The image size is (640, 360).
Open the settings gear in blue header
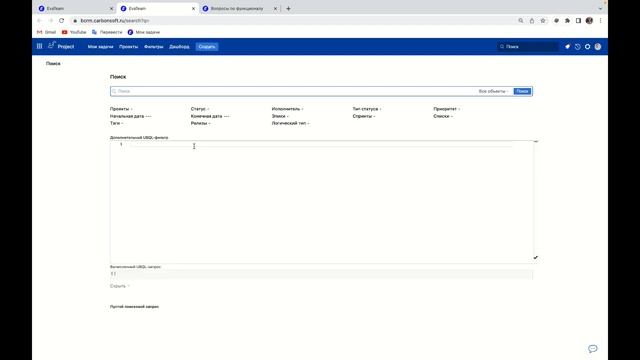pyautogui.click(x=587, y=47)
